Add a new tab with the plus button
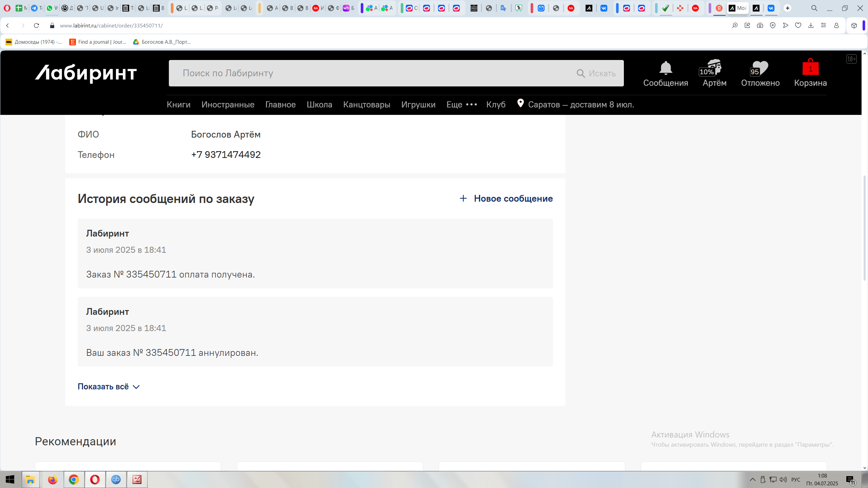The height and width of the screenshot is (488, 868). click(x=788, y=8)
